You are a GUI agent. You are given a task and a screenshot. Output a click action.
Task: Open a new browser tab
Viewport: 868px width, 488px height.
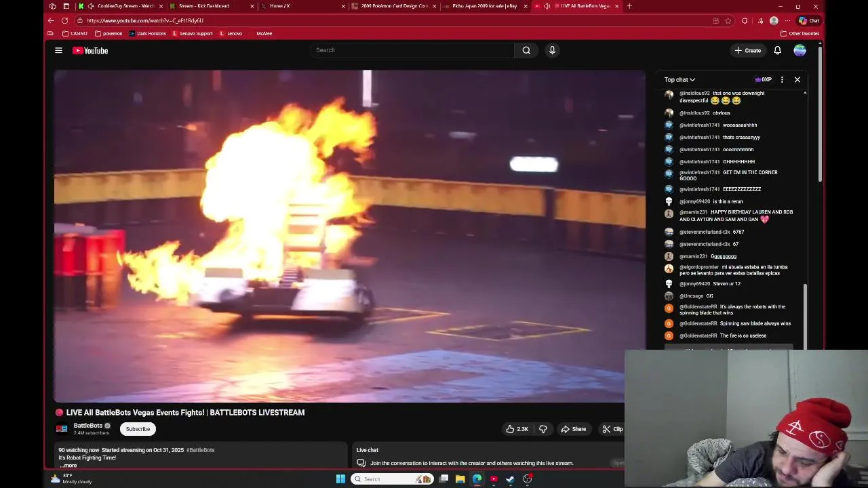click(629, 6)
